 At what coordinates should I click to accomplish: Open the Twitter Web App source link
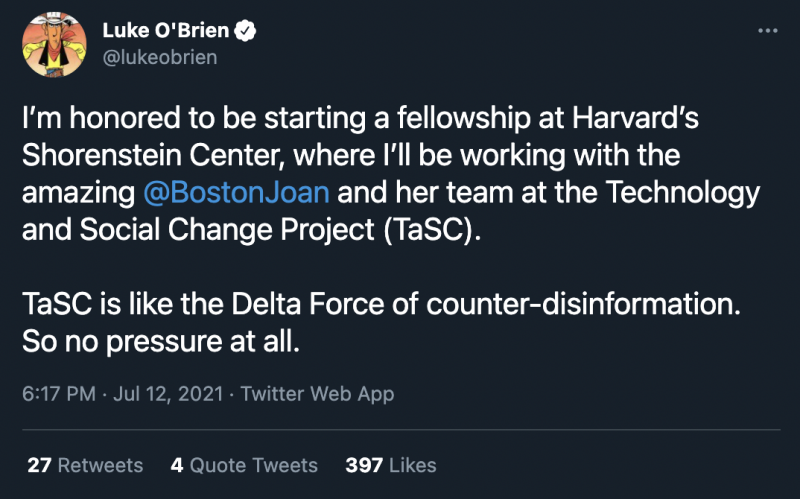click(x=317, y=393)
